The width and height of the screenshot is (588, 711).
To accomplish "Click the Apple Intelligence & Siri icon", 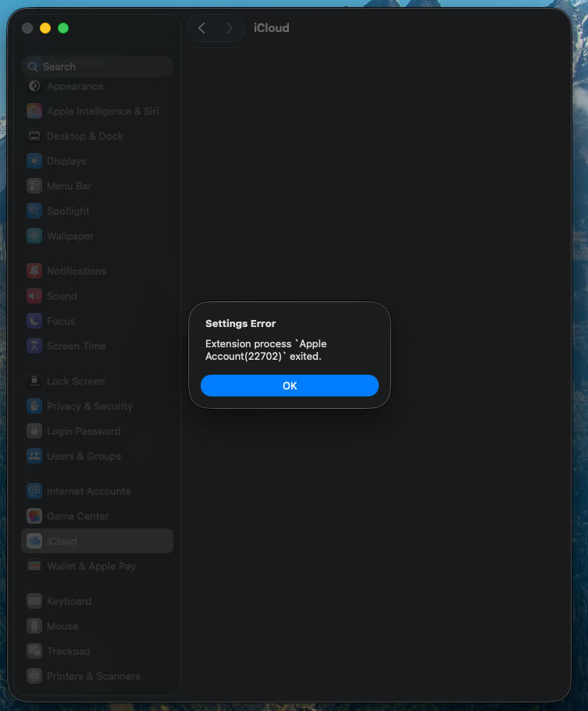I will (x=34, y=111).
